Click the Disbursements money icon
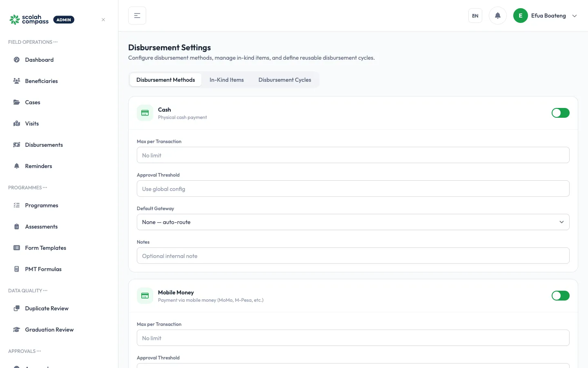The height and width of the screenshot is (368, 588). pyautogui.click(x=17, y=145)
